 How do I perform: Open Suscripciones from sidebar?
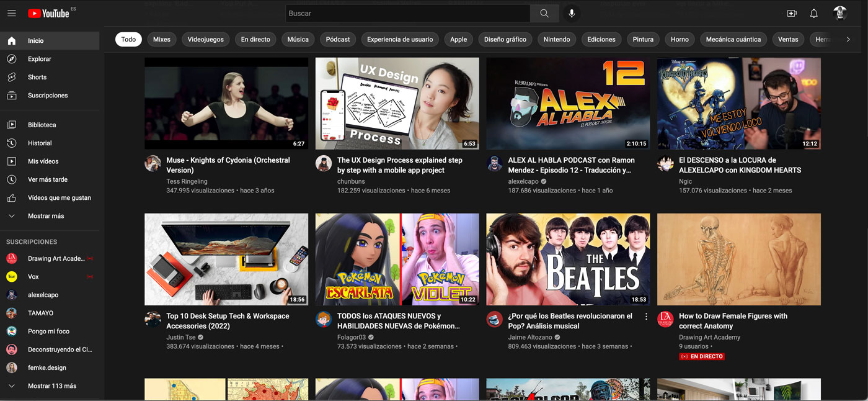point(50,95)
